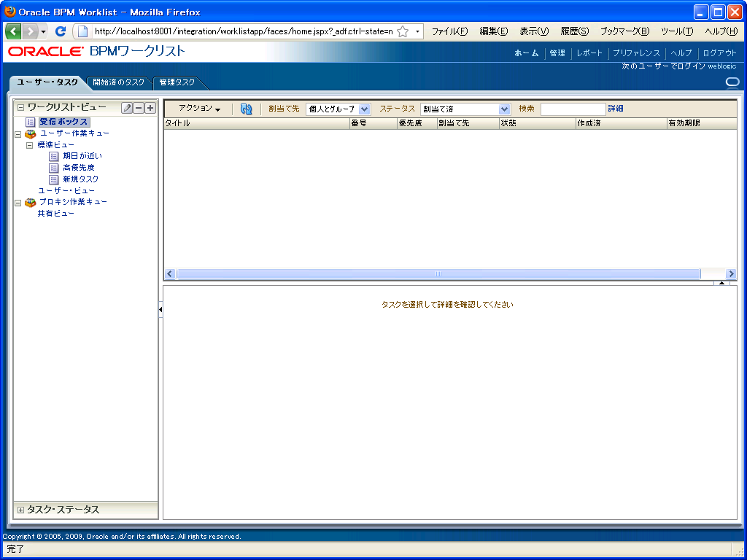747x560 pixels.
Task: Click the pencil edit icon for worklist views
Action: (125, 108)
